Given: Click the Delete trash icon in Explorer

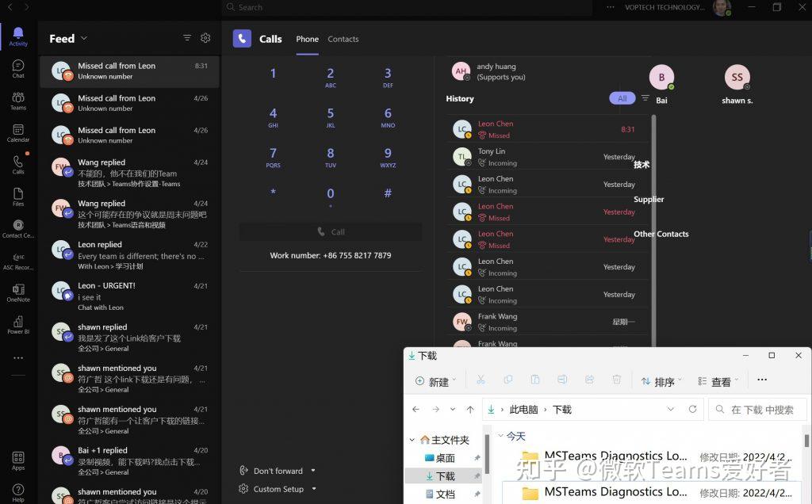Looking at the screenshot, I should (x=616, y=380).
